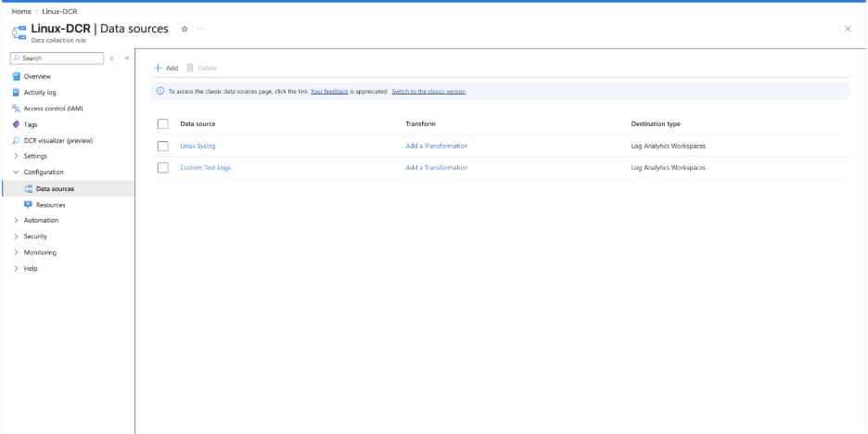Viewport: 868px width, 434px height.
Task: Click the info icon in banner
Action: [x=160, y=91]
